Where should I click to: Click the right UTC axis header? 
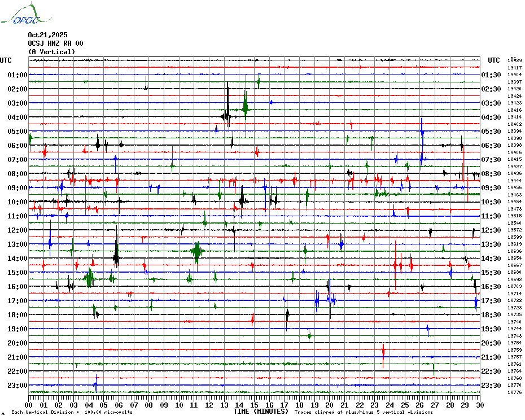tap(493, 60)
